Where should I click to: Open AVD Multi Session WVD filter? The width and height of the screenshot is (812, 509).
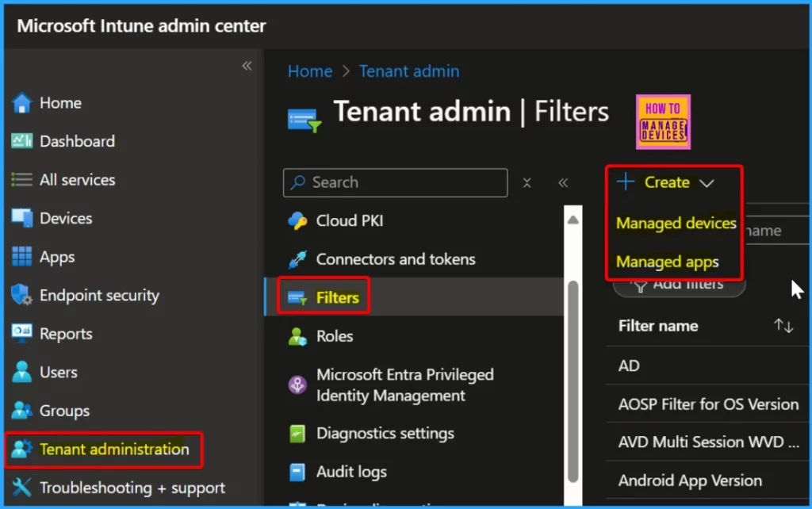708,442
